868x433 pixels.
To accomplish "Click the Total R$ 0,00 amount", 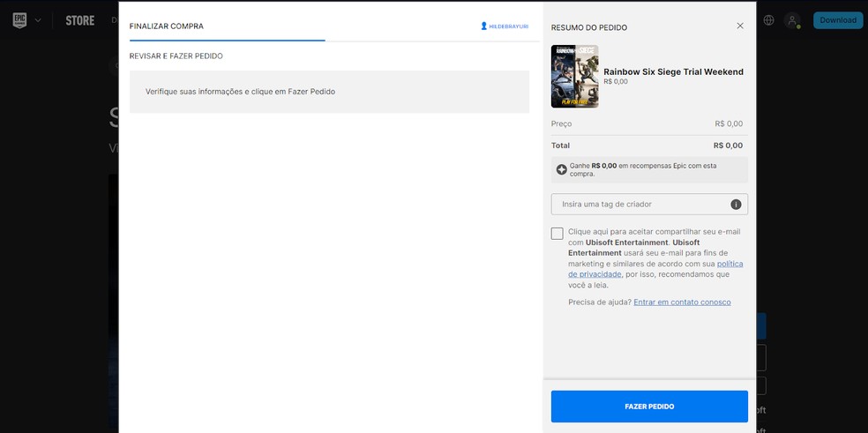I will pos(728,146).
